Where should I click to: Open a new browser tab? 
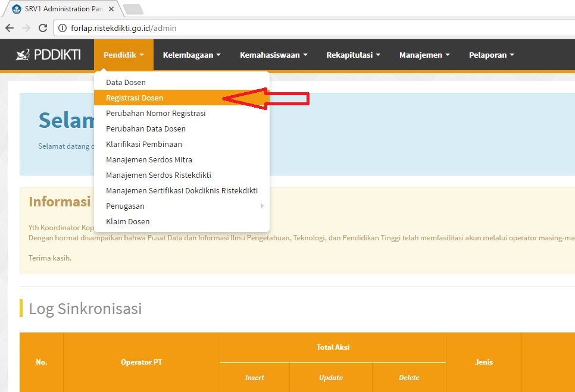[x=135, y=8]
